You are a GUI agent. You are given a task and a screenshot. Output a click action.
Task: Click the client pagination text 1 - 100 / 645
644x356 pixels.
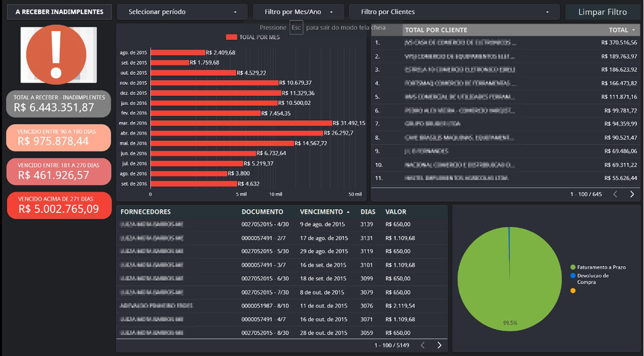(x=586, y=194)
